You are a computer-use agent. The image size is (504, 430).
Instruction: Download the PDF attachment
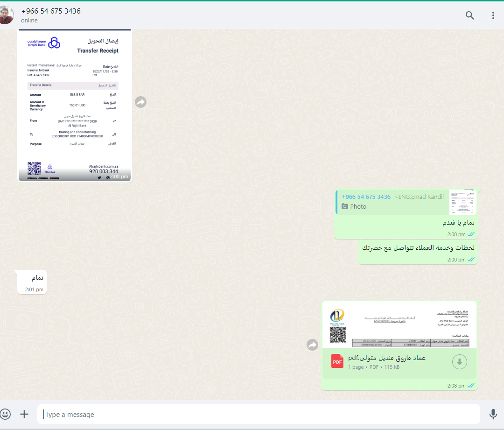[x=460, y=362]
